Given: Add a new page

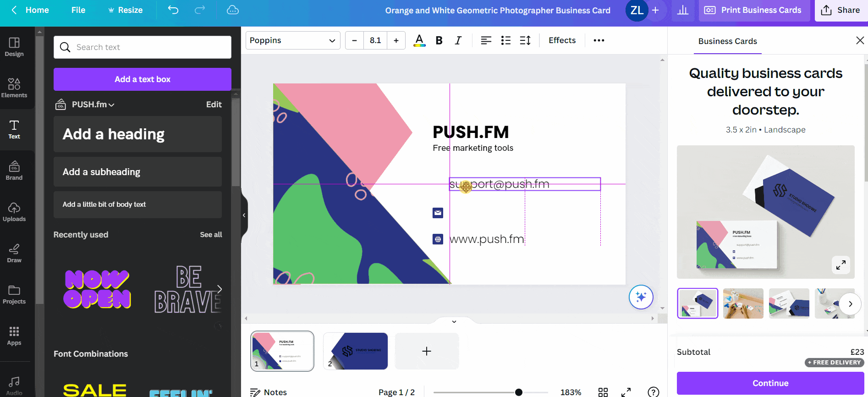Looking at the screenshot, I should pyautogui.click(x=427, y=351).
